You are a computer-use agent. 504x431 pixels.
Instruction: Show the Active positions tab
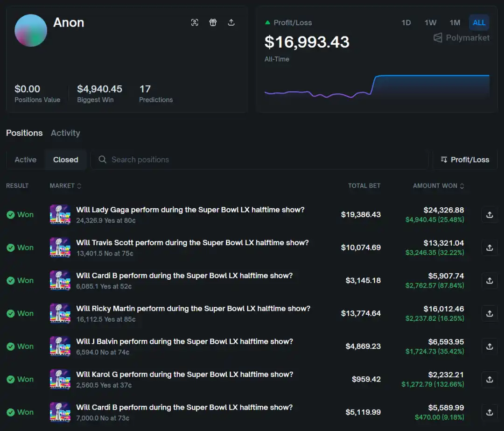(26, 160)
